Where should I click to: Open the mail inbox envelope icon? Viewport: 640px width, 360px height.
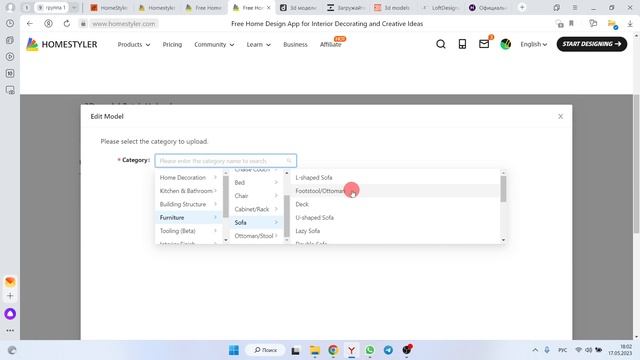484,44
